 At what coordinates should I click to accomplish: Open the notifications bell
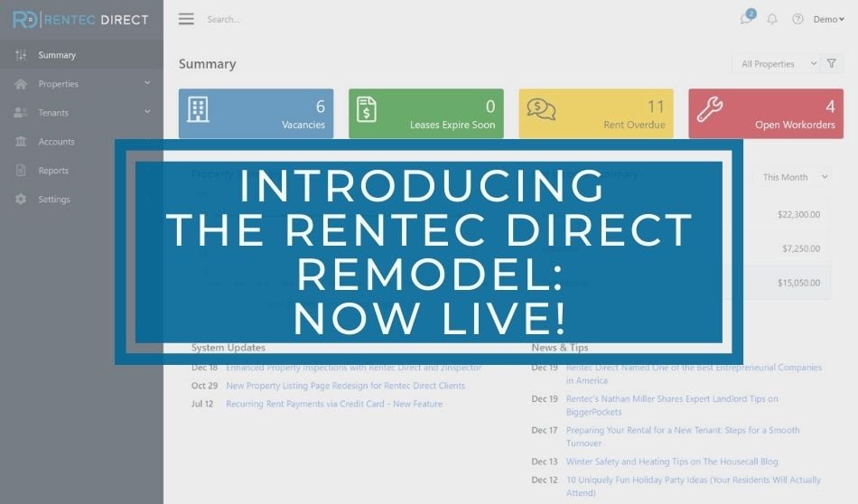coord(772,19)
